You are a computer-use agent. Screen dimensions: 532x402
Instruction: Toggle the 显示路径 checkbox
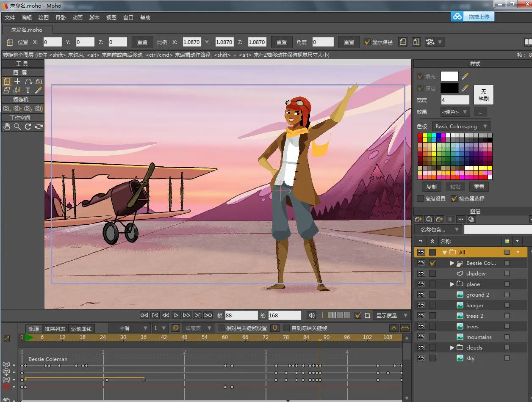click(x=367, y=42)
